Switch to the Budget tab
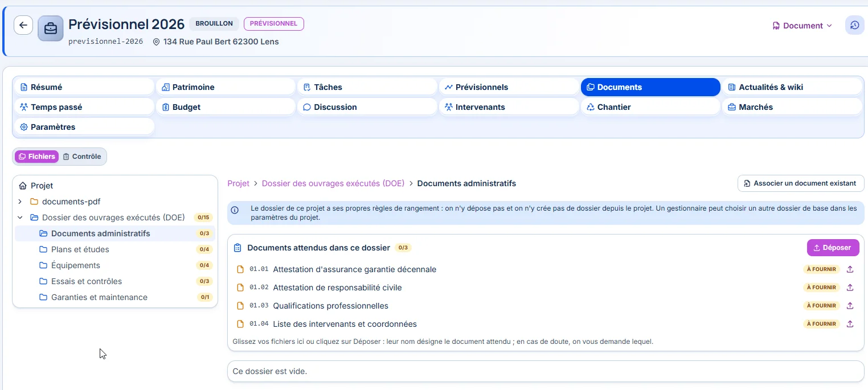 click(225, 107)
